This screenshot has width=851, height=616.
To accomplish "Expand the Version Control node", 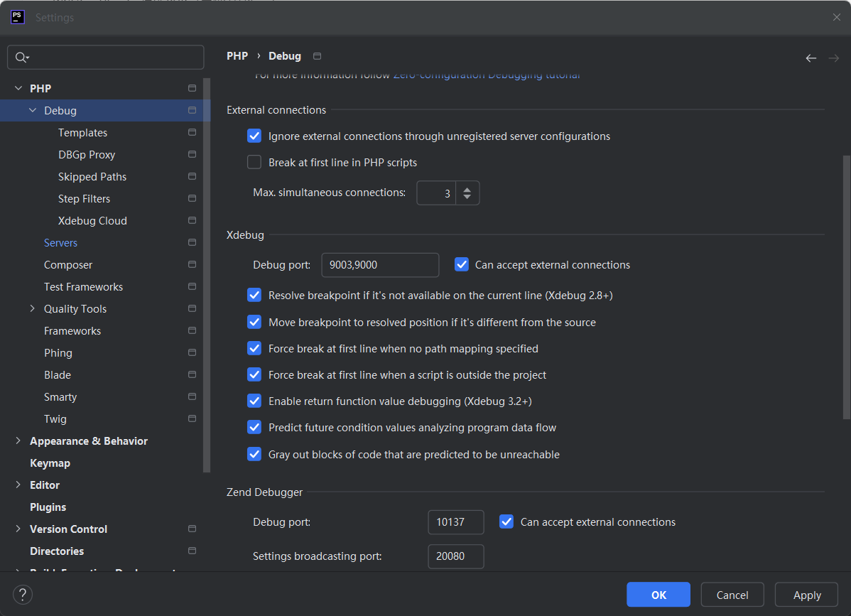I will (18, 529).
